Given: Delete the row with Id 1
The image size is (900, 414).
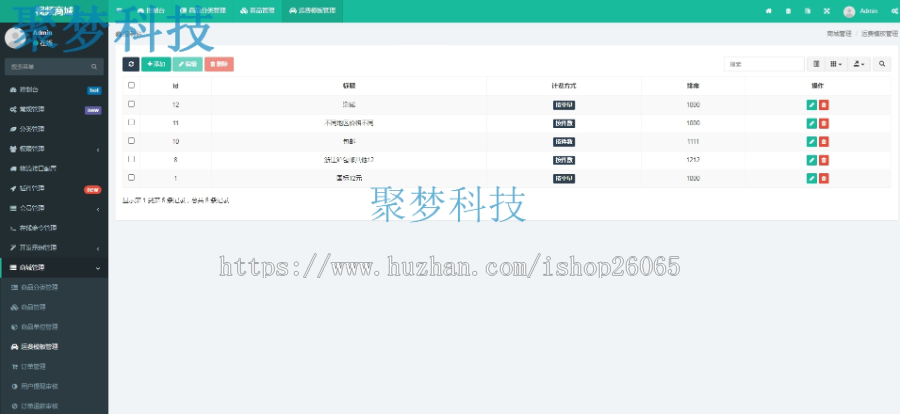Looking at the screenshot, I should 824,179.
